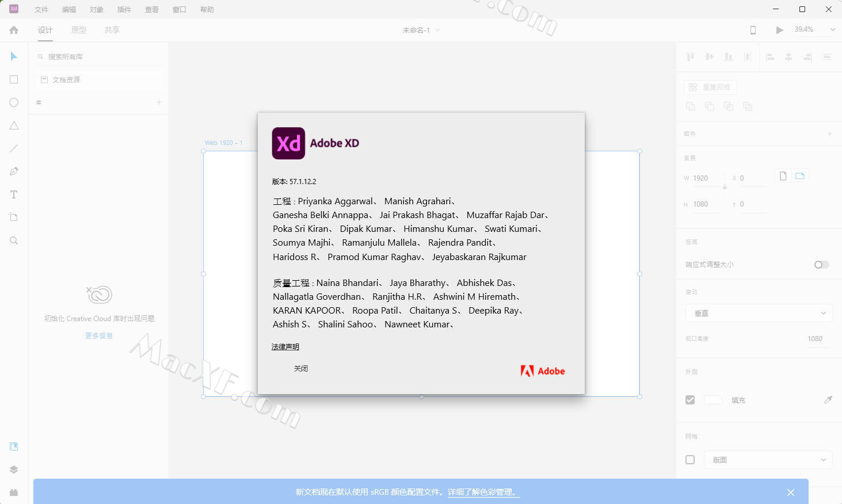Click the mobile device preview icon
This screenshot has height=504, width=842.
[753, 30]
